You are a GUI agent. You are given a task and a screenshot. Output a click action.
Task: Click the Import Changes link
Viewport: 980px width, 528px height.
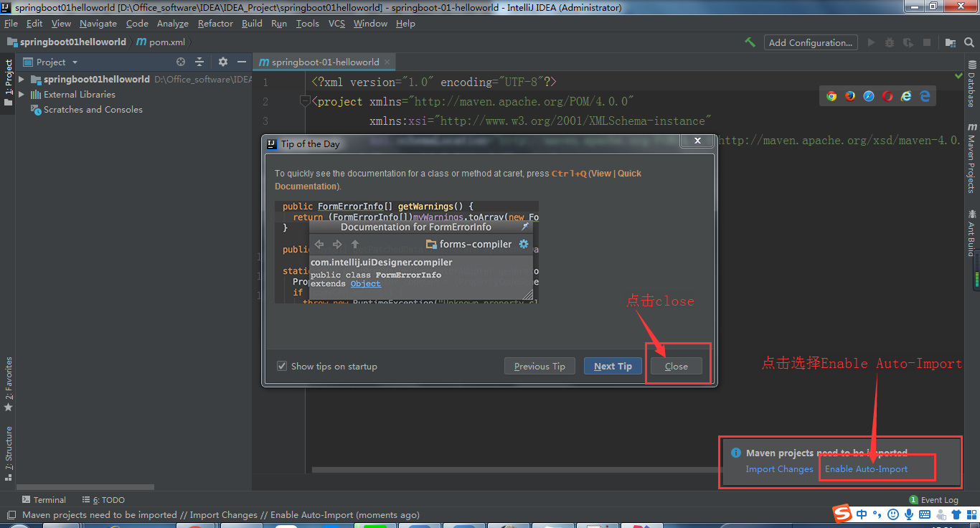coord(779,469)
